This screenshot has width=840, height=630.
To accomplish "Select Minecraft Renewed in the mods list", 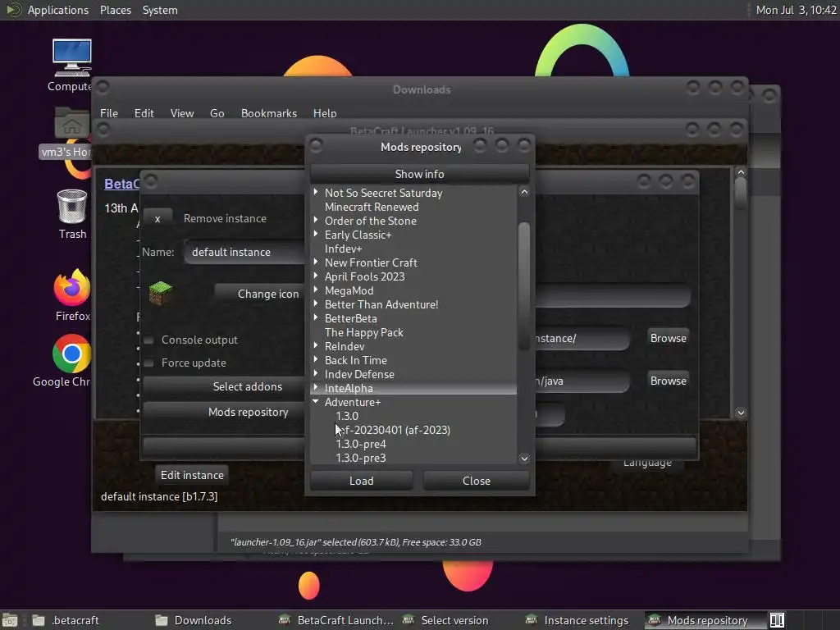I will (x=372, y=207).
